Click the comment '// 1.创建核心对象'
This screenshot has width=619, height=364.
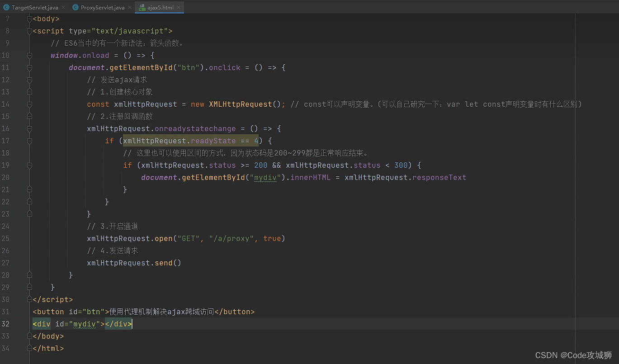[x=120, y=92]
